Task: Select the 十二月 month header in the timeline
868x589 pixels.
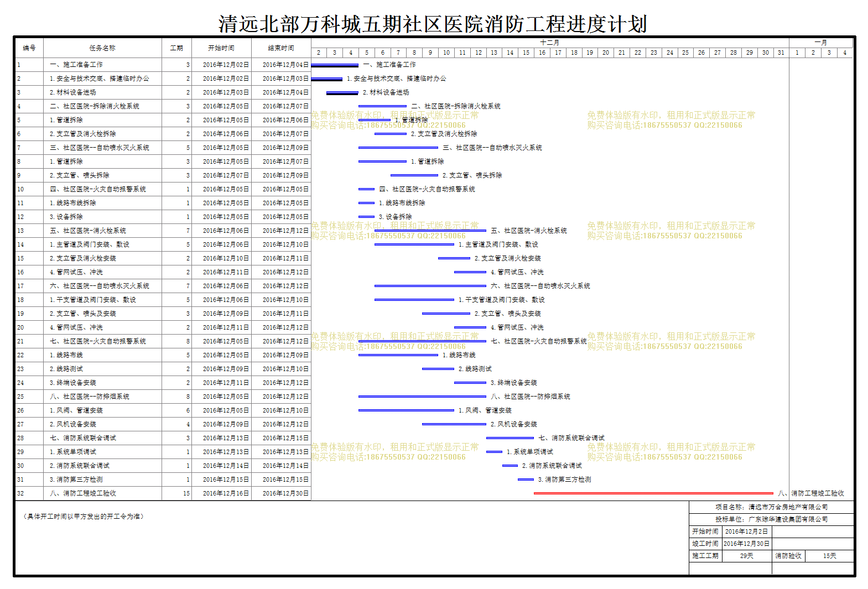Action: [x=550, y=43]
